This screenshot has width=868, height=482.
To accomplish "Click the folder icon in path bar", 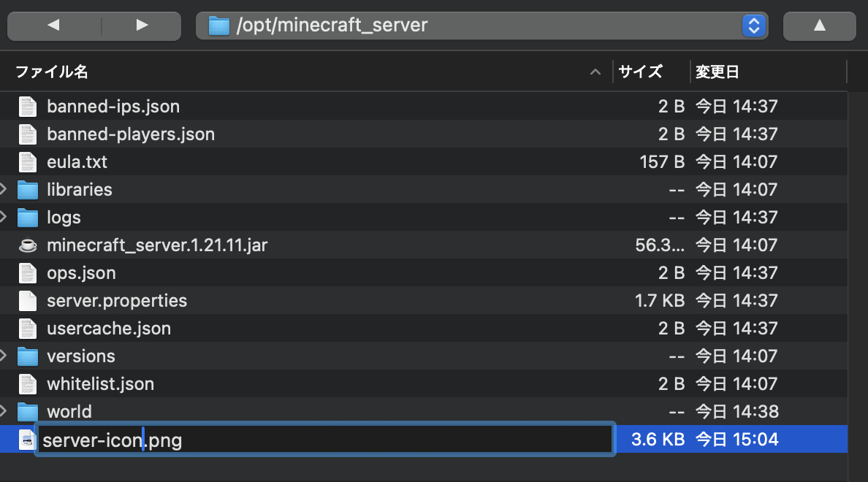I will 219,26.
